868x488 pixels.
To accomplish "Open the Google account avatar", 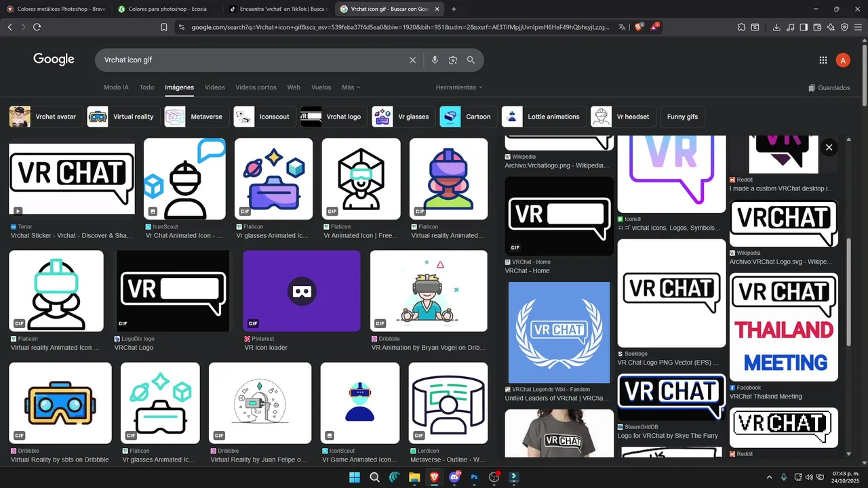I will pos(843,60).
